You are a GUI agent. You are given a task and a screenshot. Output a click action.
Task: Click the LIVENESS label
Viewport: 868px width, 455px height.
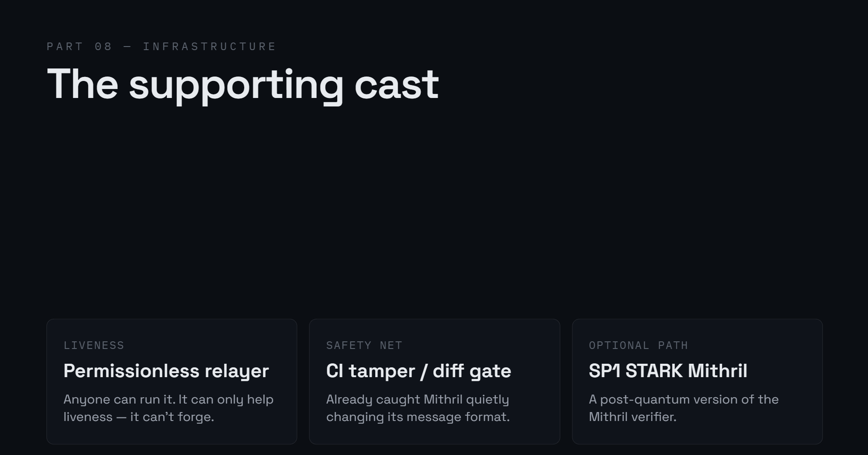pos(94,345)
